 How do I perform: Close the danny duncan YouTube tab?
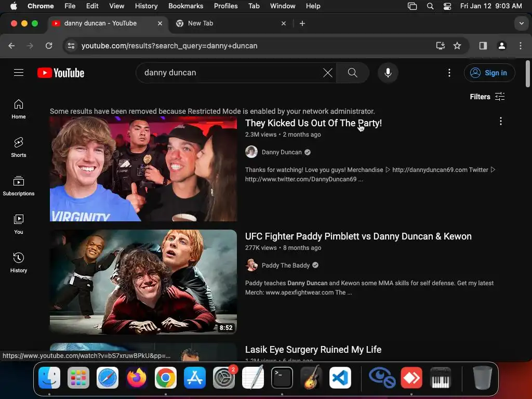coord(160,23)
